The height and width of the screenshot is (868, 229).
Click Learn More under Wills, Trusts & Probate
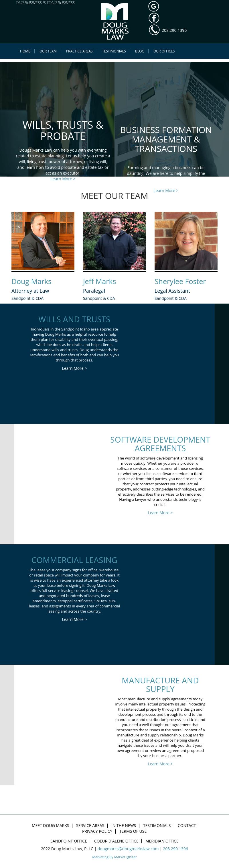click(63, 179)
